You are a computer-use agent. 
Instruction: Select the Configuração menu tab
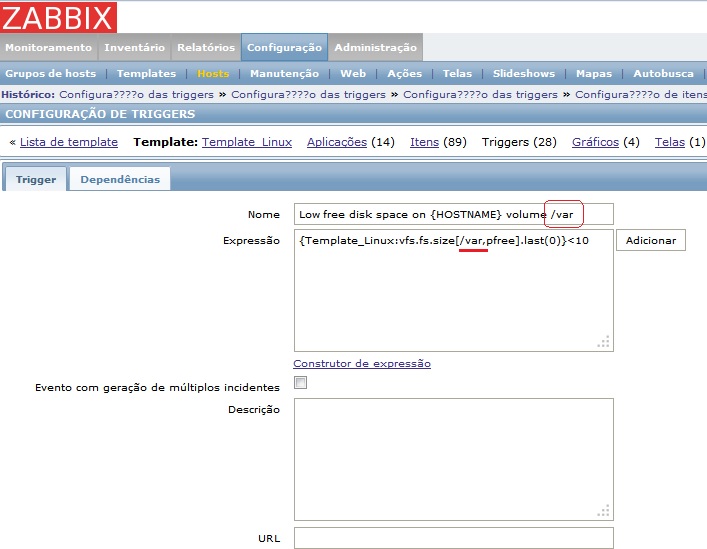(x=285, y=47)
